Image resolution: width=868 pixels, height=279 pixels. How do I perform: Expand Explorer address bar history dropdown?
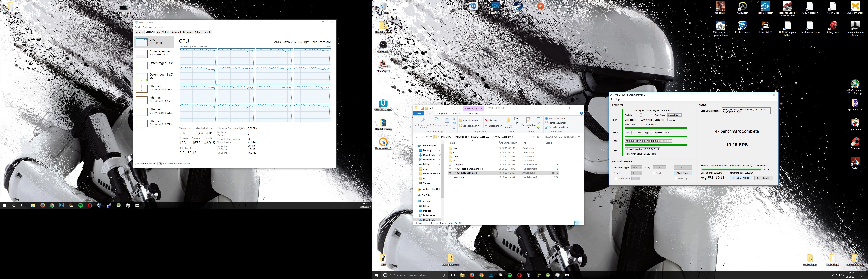(534, 137)
